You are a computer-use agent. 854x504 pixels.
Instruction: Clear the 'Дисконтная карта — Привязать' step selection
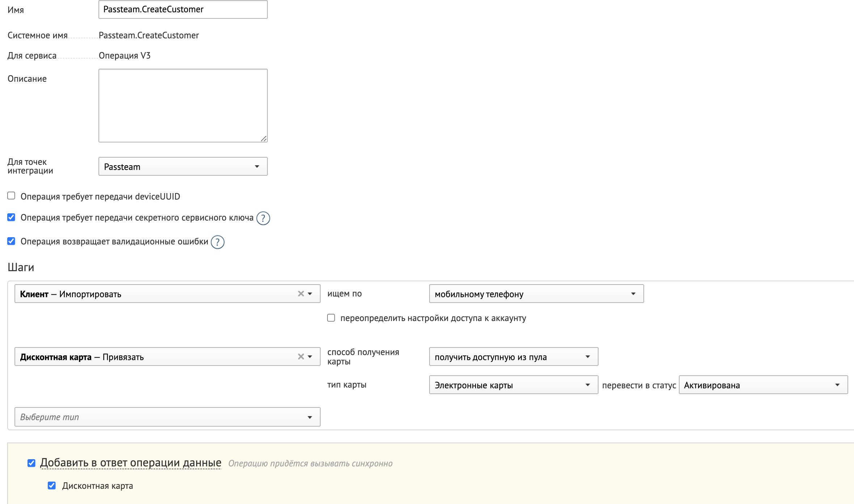(x=300, y=356)
